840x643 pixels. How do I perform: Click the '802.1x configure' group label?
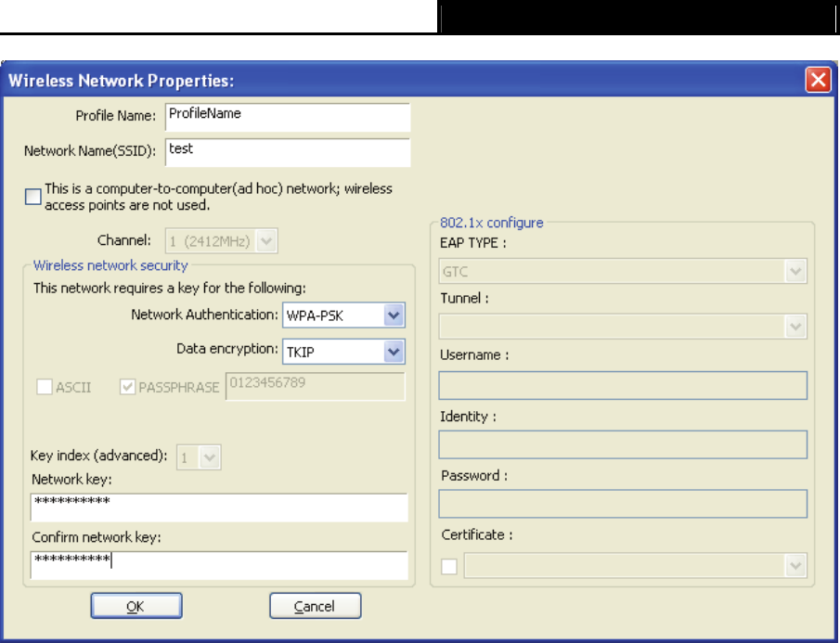tap(491, 223)
